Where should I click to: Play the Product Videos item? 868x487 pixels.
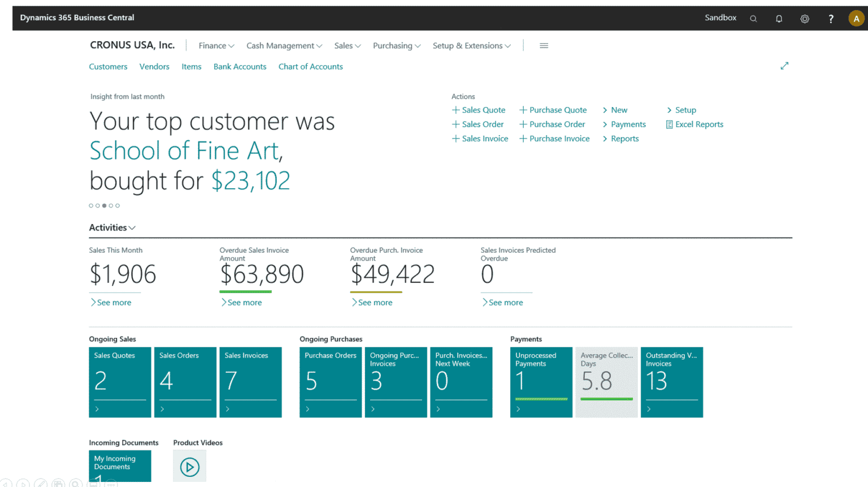point(189,466)
